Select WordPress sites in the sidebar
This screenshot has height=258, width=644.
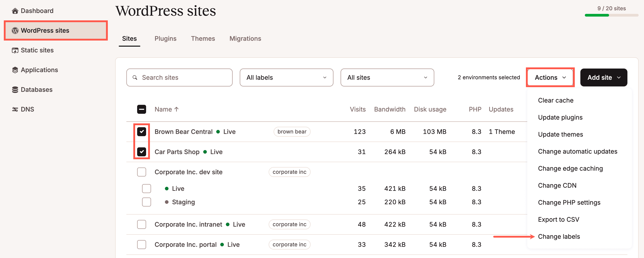click(x=45, y=30)
